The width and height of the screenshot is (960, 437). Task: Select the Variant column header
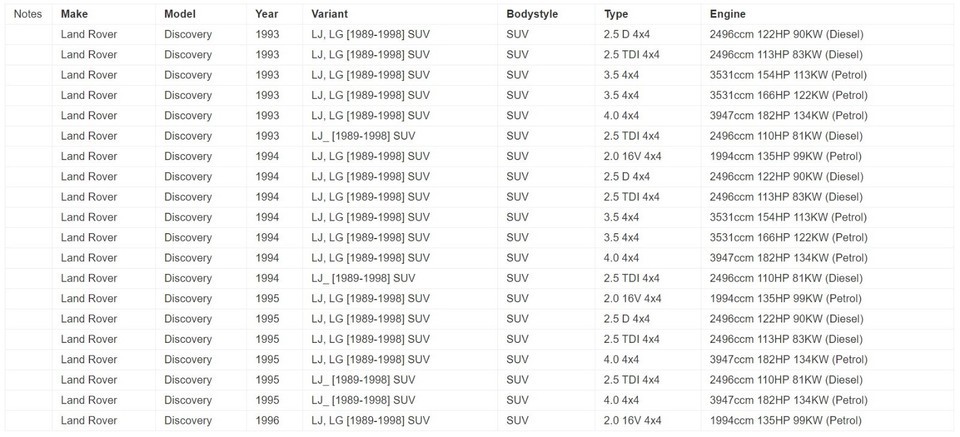click(329, 14)
